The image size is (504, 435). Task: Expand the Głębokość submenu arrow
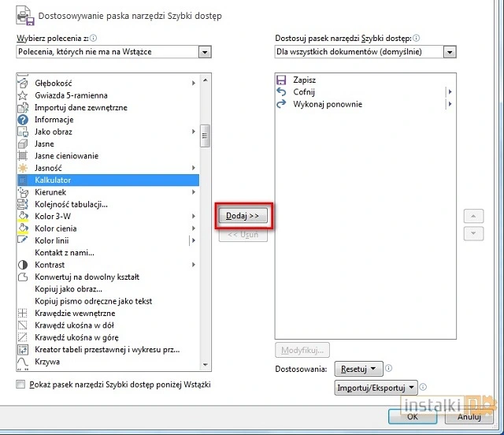pyautogui.click(x=194, y=84)
